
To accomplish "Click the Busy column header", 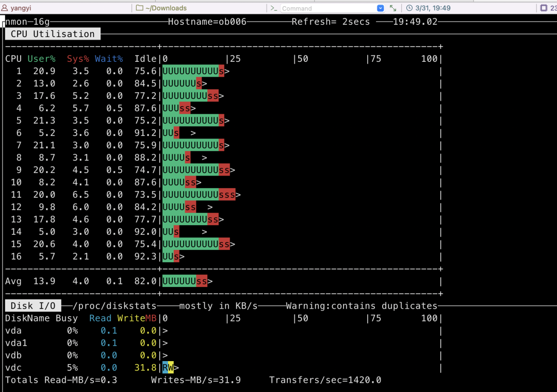I will 67,318.
